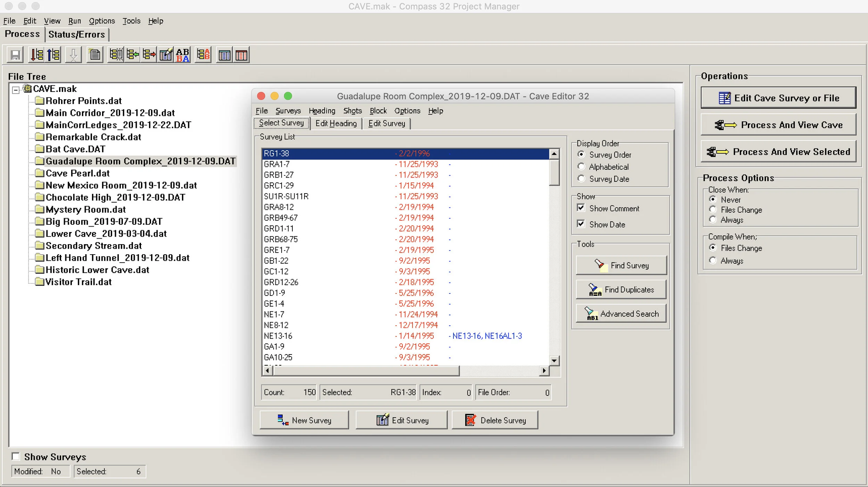Click the survey list scroll-down arrow
This screenshot has height=487, width=868.
coord(554,361)
